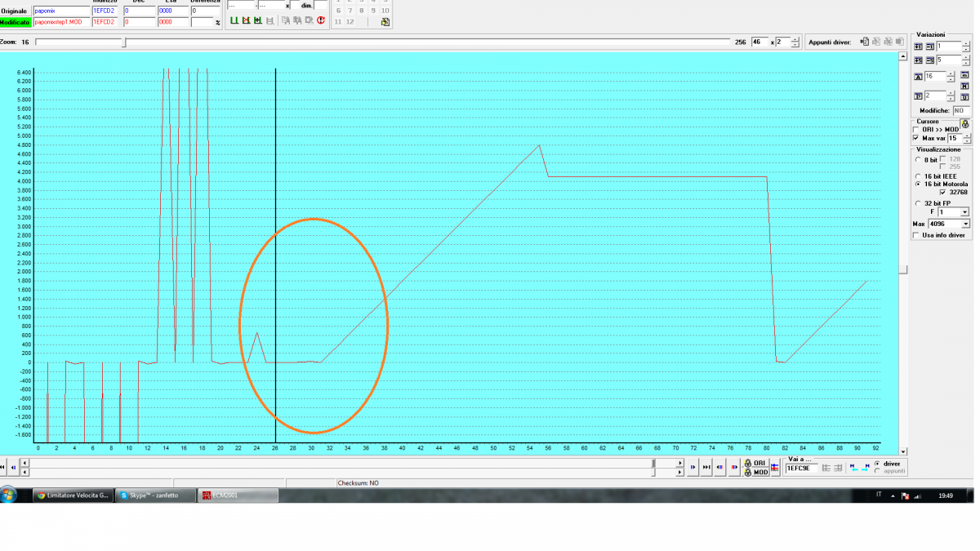Click the IT language indicator in tray
Screen dimensions: 980x551
879,495
